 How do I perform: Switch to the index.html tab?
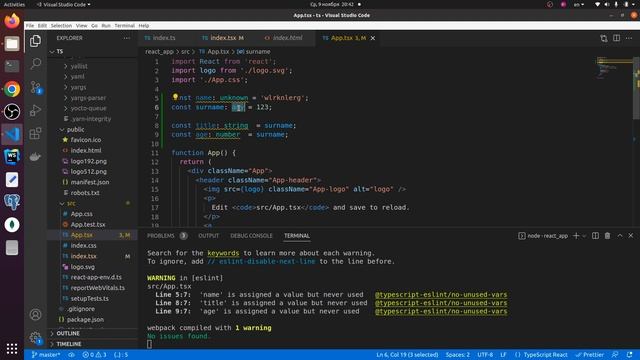(x=287, y=38)
